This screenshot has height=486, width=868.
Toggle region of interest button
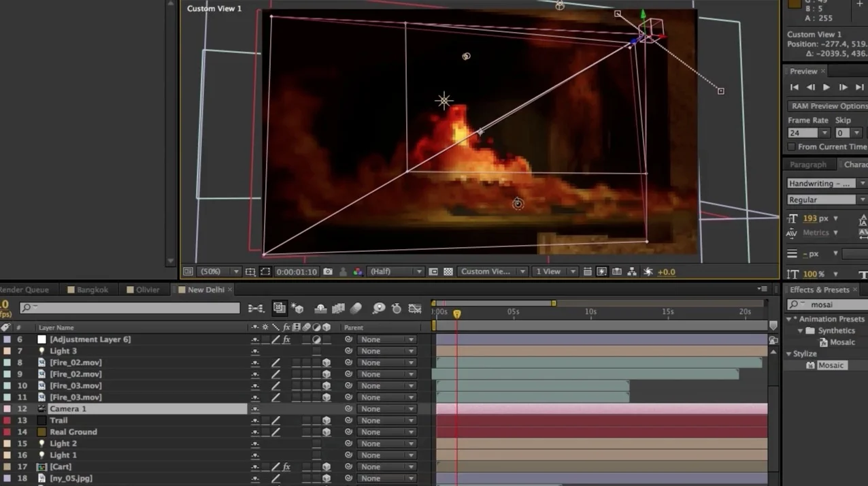click(x=433, y=272)
